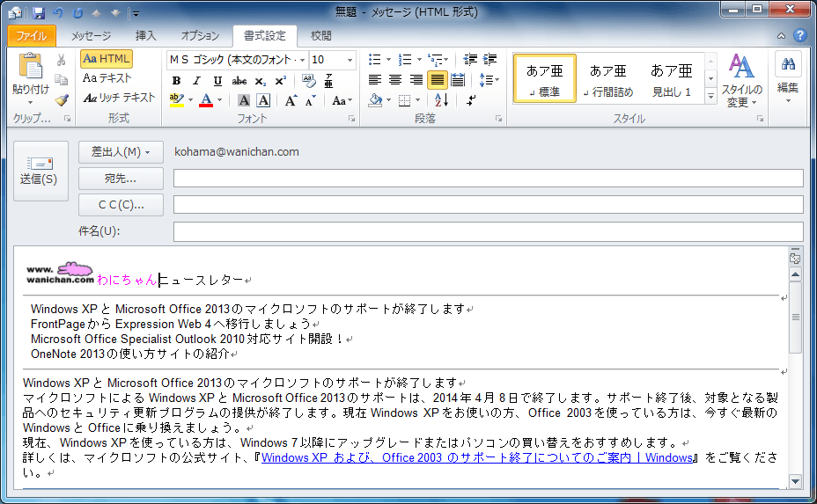Open the Change Case (Aa) dropdown
Image resolution: width=817 pixels, height=504 pixels.
coord(342,100)
